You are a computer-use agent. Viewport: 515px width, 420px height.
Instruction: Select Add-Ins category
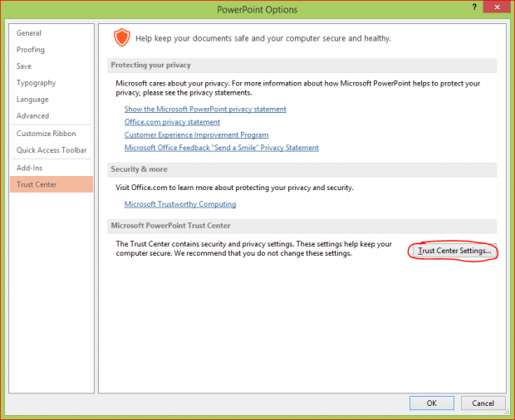click(x=30, y=168)
